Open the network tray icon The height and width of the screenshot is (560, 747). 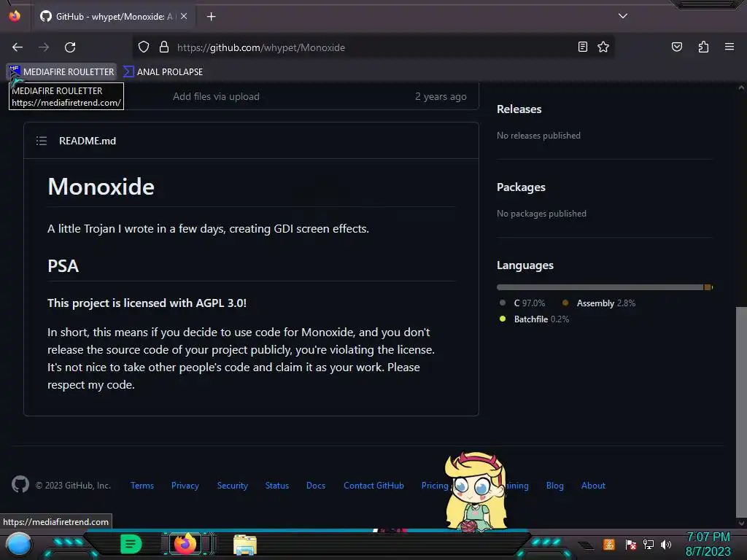(x=649, y=544)
